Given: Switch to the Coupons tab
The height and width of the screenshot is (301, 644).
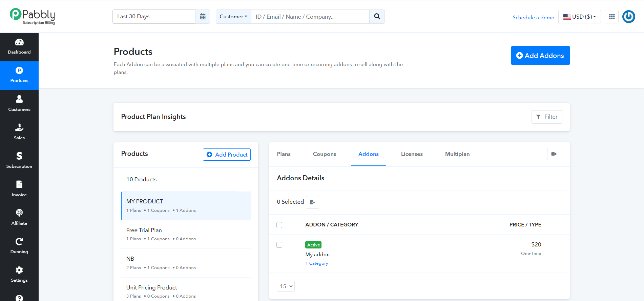Looking at the screenshot, I should tap(325, 154).
